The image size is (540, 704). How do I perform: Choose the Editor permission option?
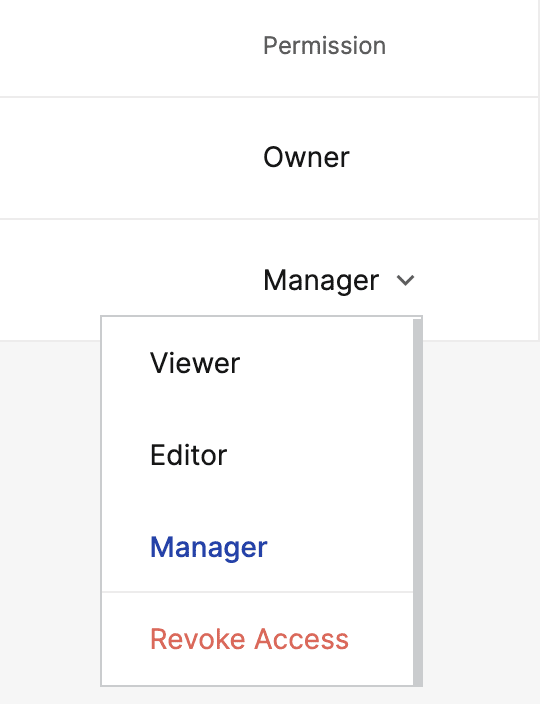point(189,455)
